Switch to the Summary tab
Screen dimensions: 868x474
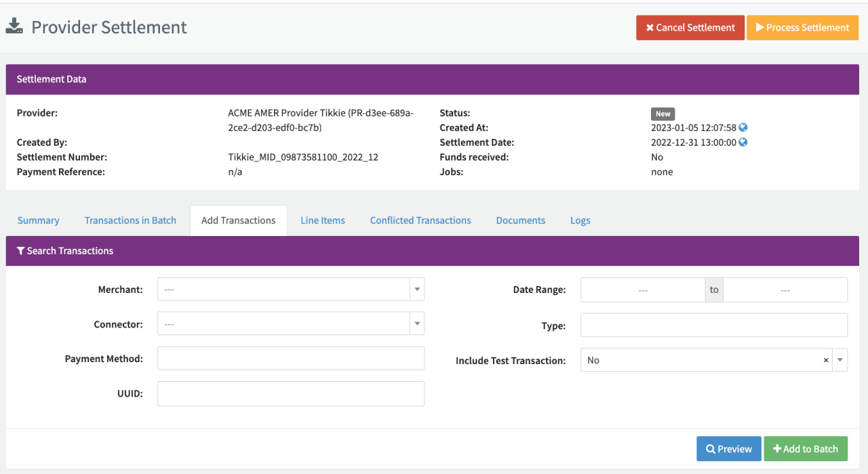39,220
